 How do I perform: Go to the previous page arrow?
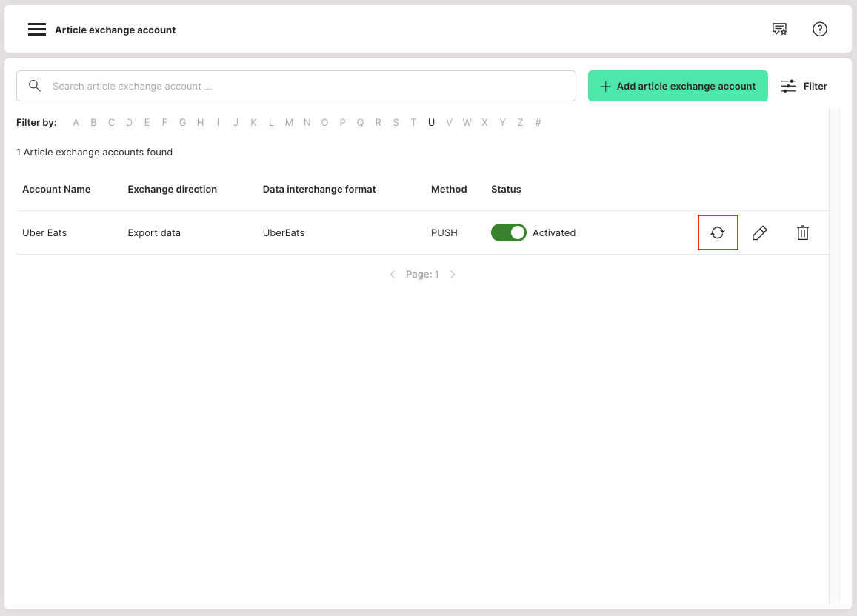coord(393,275)
